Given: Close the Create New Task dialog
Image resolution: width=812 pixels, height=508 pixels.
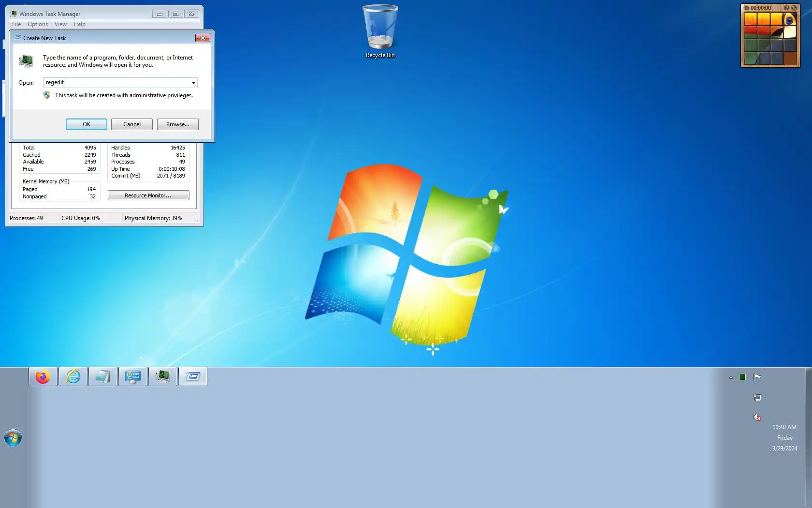Looking at the screenshot, I should pos(203,38).
